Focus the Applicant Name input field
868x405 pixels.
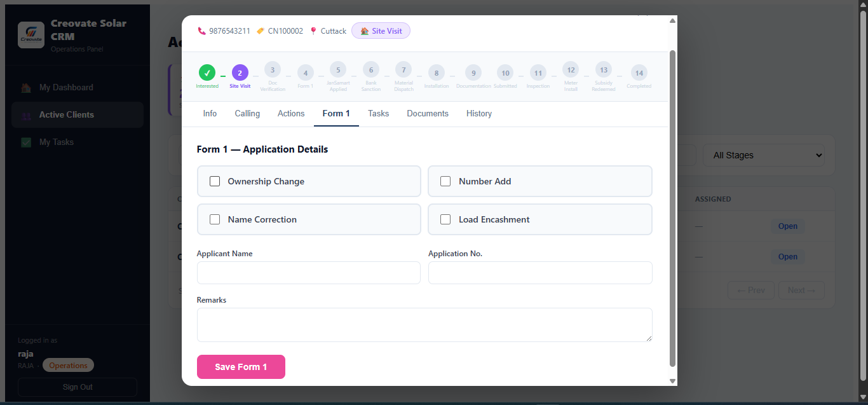point(309,273)
